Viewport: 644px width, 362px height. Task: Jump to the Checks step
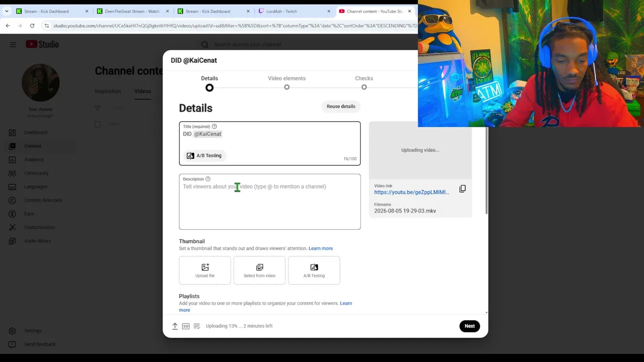pos(364,83)
